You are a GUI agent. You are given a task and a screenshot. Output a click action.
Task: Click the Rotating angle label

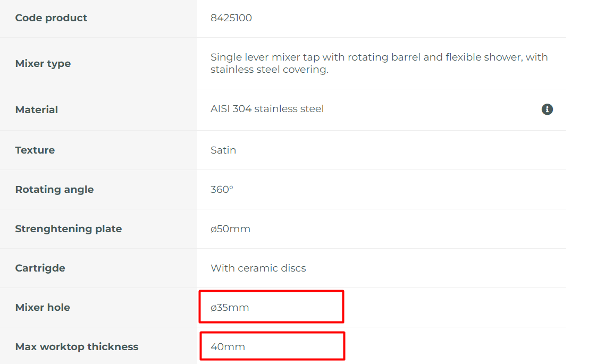click(54, 190)
